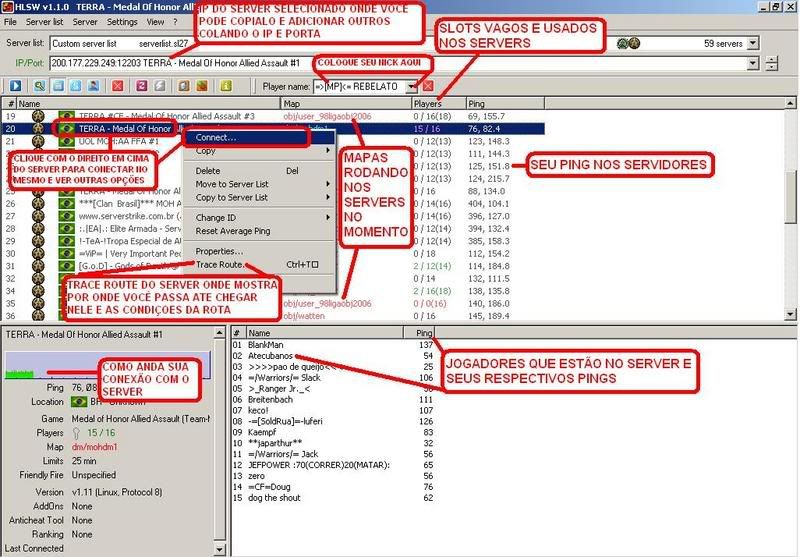This screenshot has width=800, height=557.
Task: Expand the Copy submenu in context menu
Action: (x=259, y=151)
